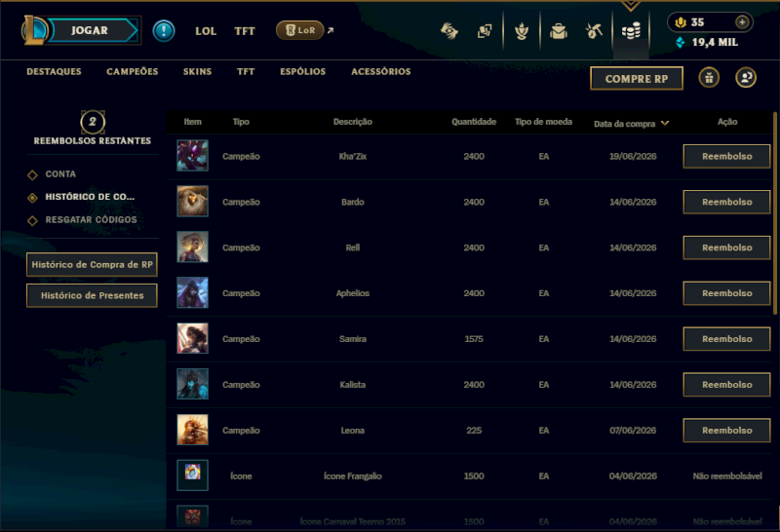Image resolution: width=780 pixels, height=532 pixels.
Task: Open the TFT store tab
Action: tap(246, 71)
